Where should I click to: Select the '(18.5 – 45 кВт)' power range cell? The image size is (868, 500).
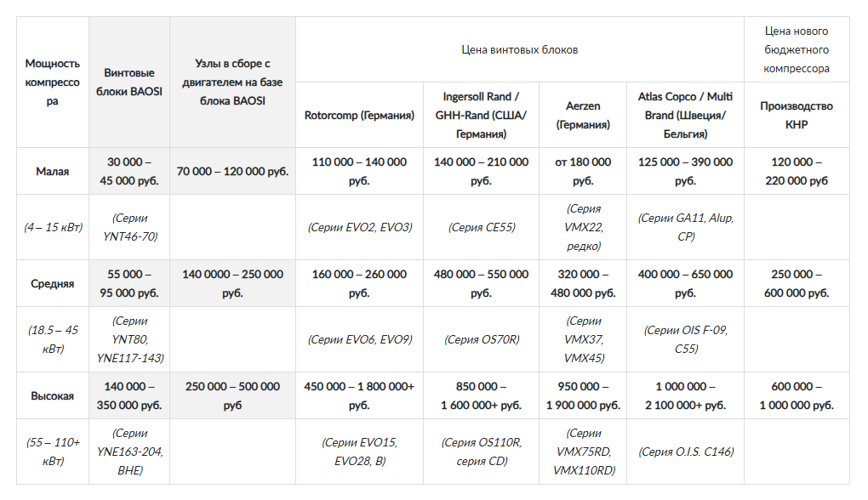(53, 339)
